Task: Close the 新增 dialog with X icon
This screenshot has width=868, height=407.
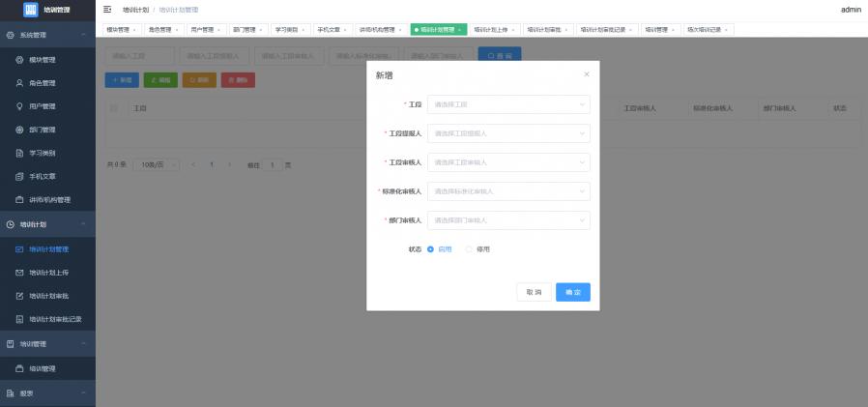Action: click(x=586, y=74)
